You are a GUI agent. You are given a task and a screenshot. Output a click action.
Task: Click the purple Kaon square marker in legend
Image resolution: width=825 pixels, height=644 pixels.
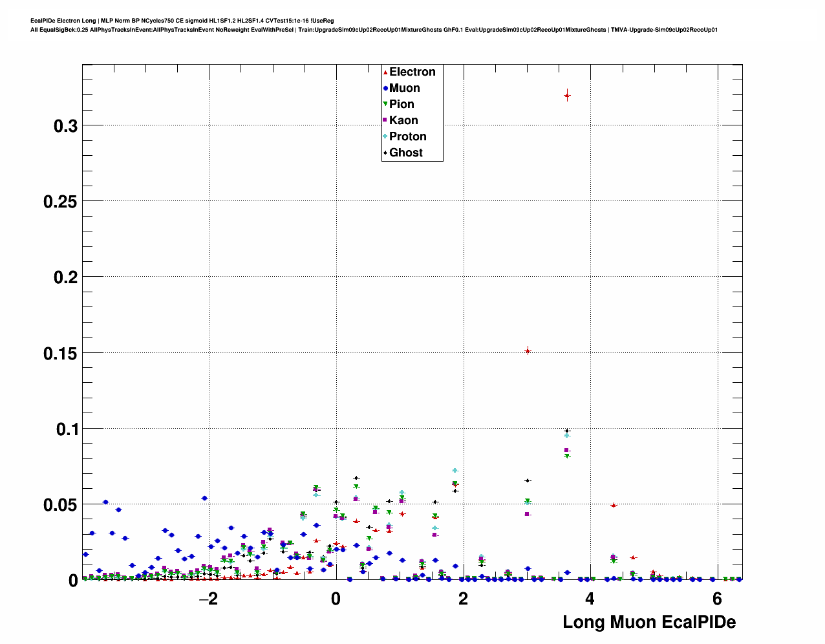point(385,121)
